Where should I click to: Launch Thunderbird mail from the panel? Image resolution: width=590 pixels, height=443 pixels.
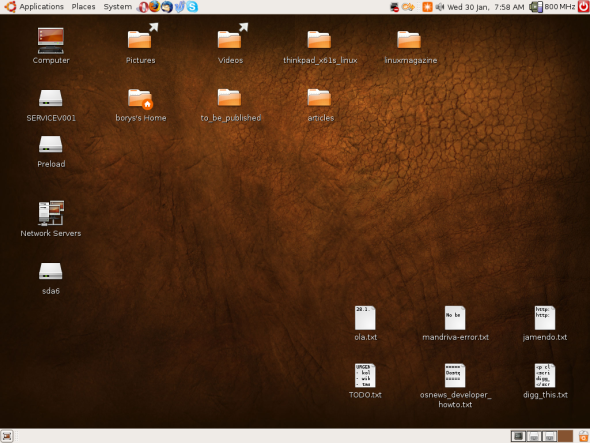coord(167,6)
